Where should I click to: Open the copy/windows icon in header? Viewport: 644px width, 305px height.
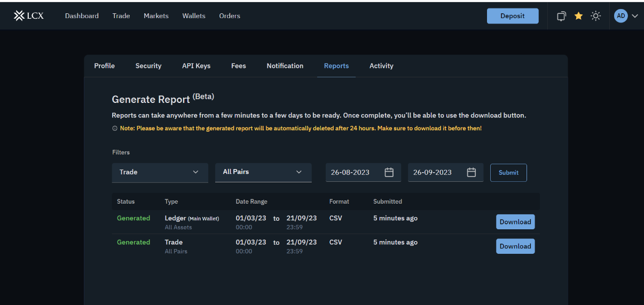tap(561, 16)
